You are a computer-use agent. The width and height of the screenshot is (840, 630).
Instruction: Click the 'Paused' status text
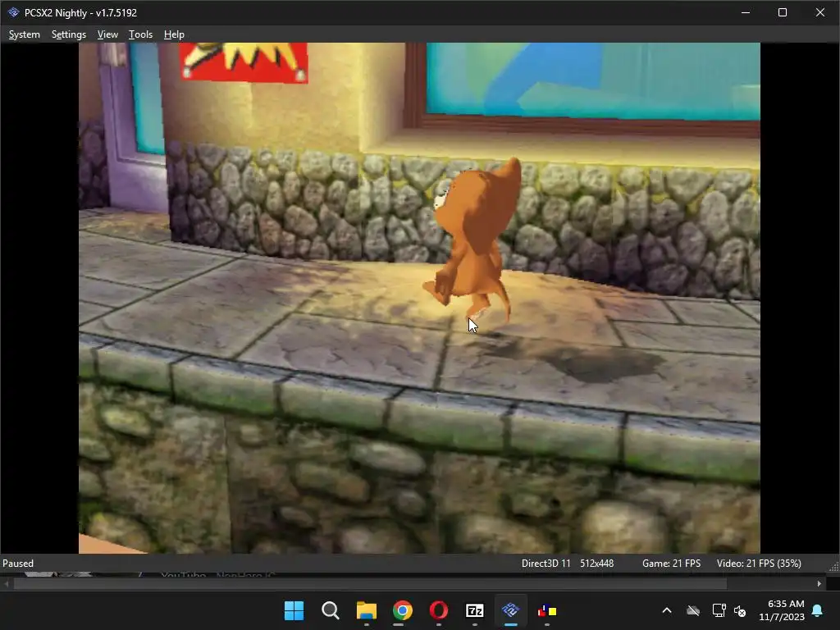(x=18, y=564)
